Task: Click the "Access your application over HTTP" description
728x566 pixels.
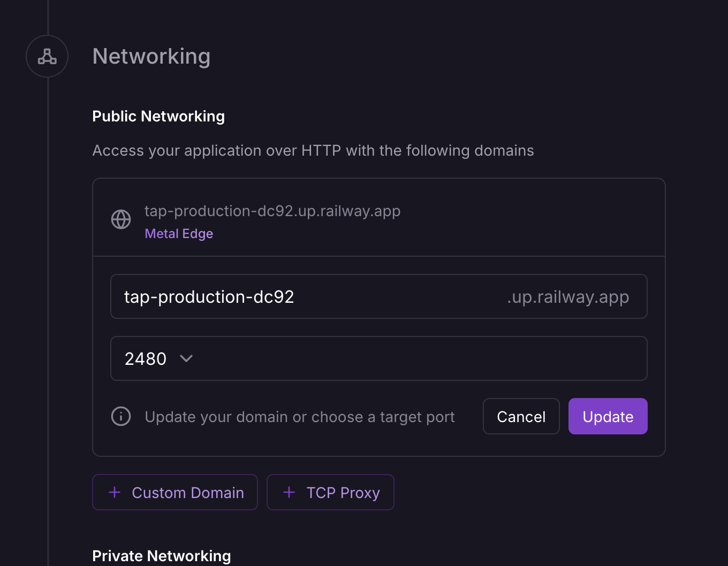Action: (313, 150)
